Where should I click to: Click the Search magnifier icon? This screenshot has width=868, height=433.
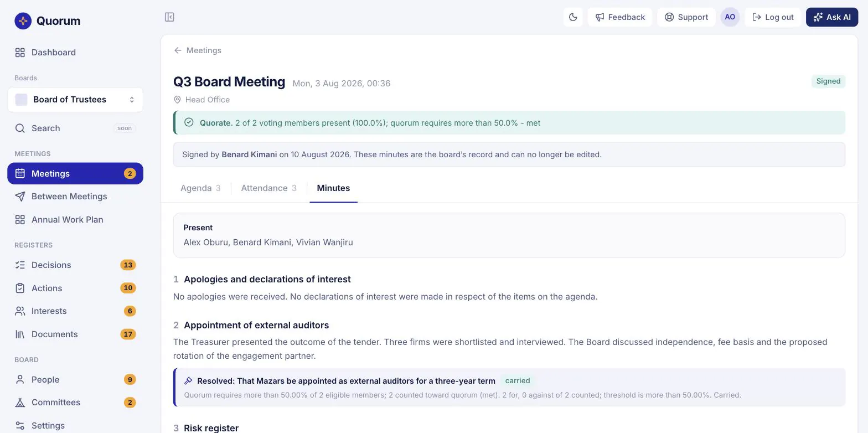click(20, 128)
